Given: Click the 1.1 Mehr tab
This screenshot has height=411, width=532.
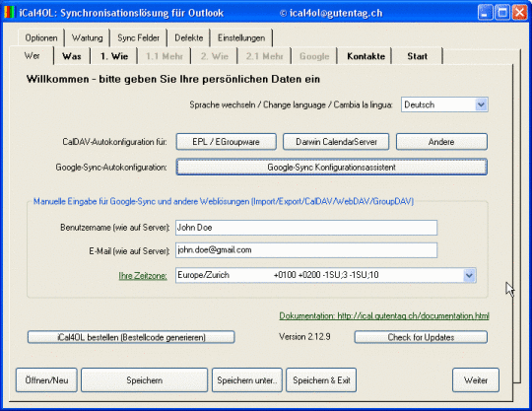Looking at the screenshot, I should tap(165, 56).
